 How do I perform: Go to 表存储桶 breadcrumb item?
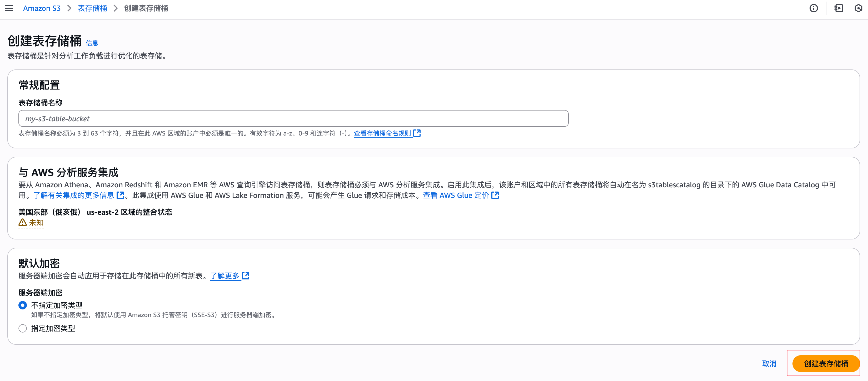[x=92, y=8]
